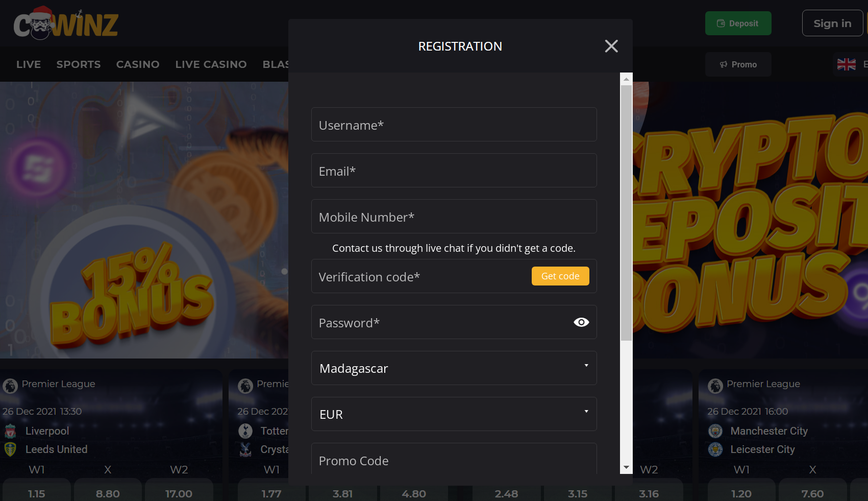Open the LIVE menu item
Screen dimensions: 868x501
tap(29, 64)
